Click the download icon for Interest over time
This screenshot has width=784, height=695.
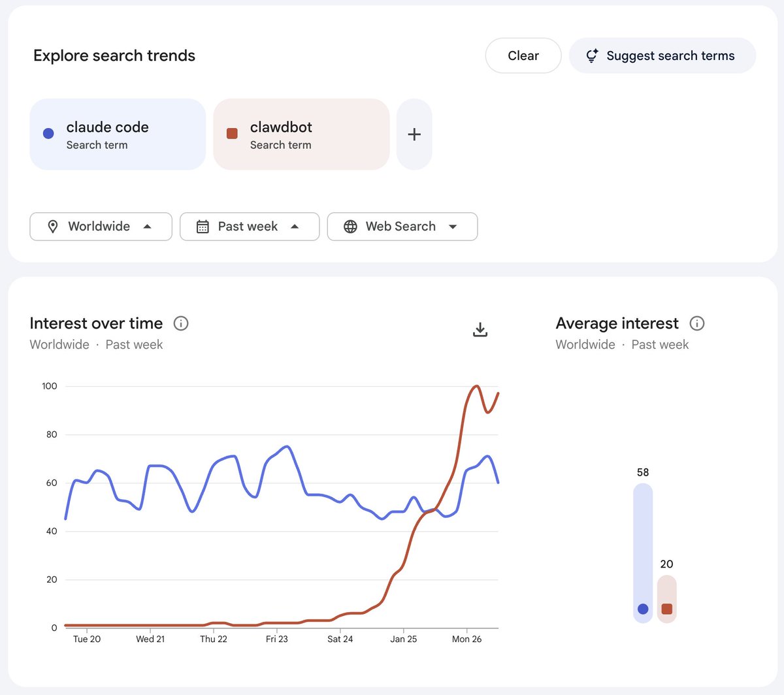click(480, 329)
